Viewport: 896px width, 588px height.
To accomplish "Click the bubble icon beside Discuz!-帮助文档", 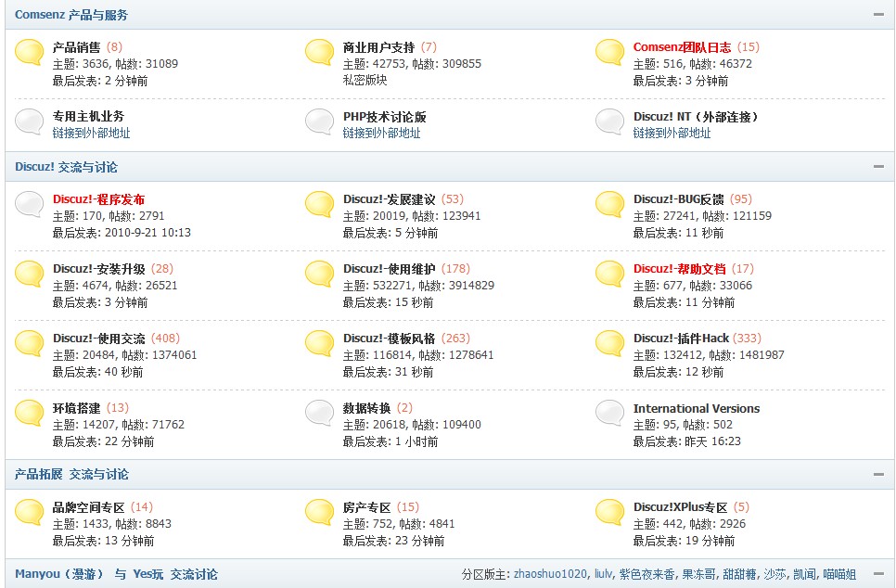I will pos(609,275).
